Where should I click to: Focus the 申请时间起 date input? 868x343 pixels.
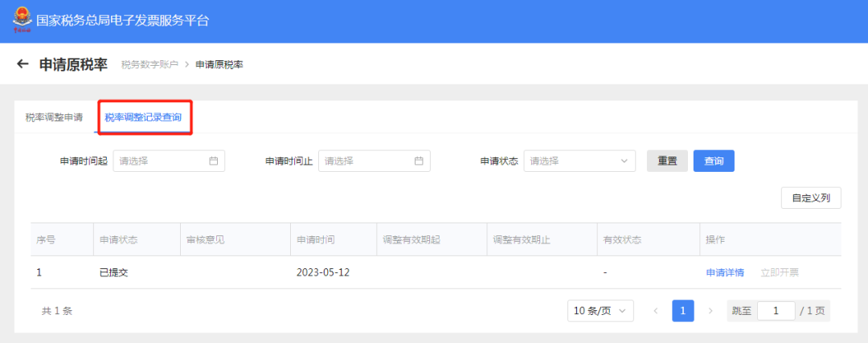click(169, 161)
